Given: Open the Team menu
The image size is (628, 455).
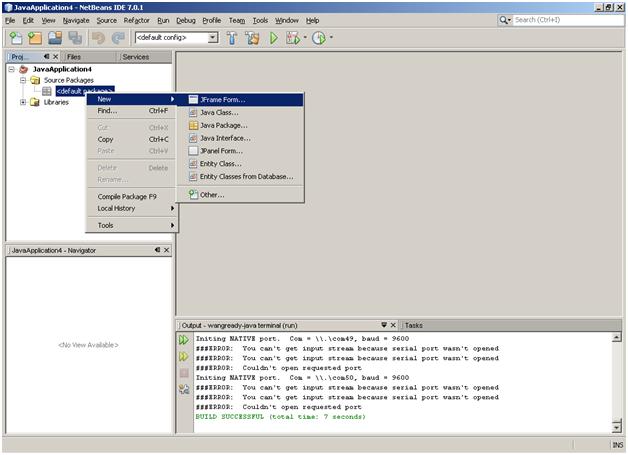Looking at the screenshot, I should [x=237, y=20].
